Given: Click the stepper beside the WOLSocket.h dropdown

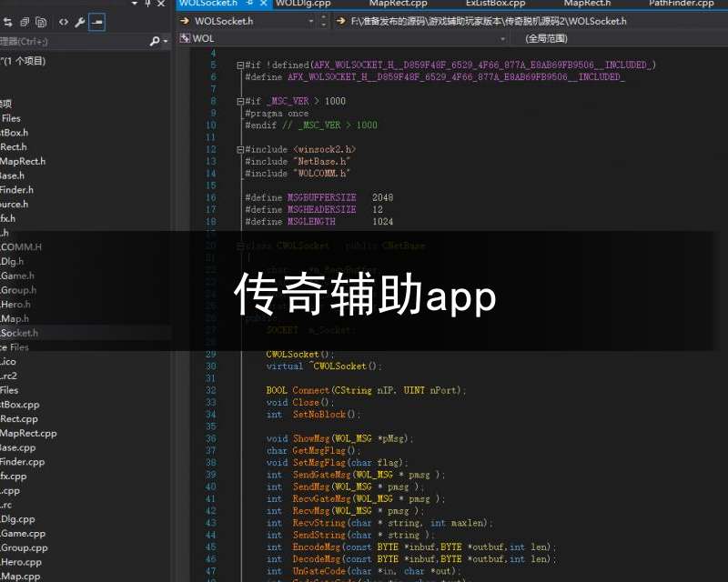Looking at the screenshot, I should [324, 21].
